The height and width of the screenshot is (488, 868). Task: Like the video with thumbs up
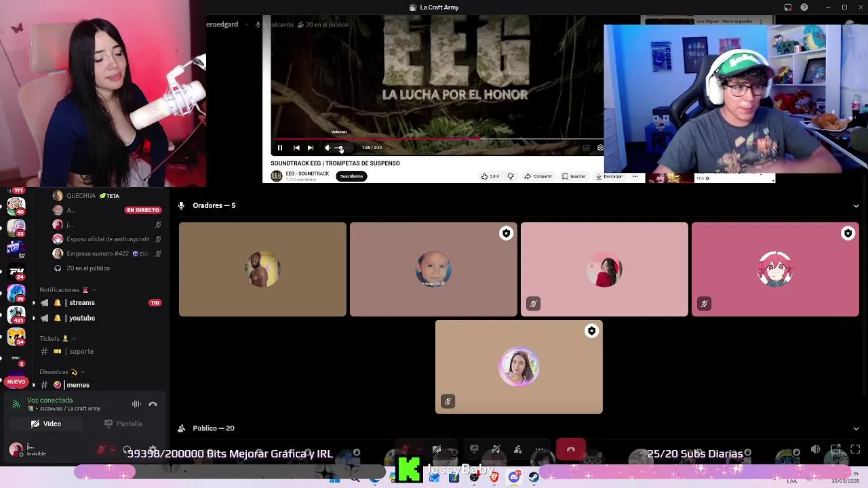point(490,176)
